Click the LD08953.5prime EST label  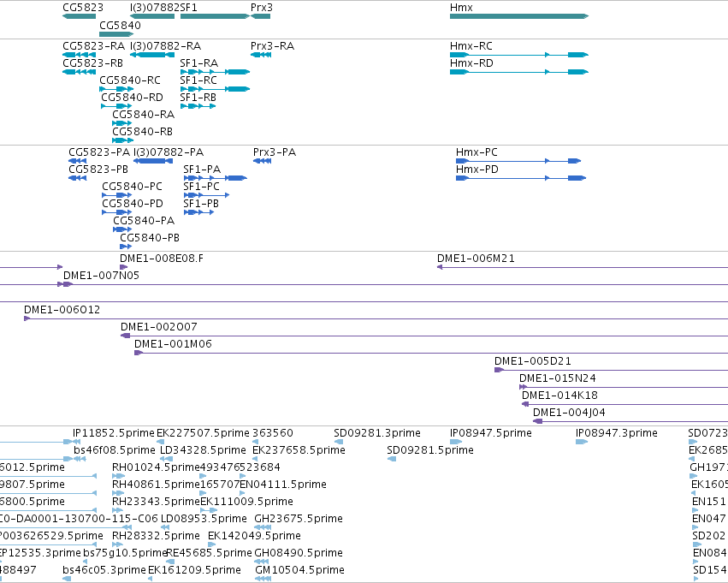pos(204,520)
